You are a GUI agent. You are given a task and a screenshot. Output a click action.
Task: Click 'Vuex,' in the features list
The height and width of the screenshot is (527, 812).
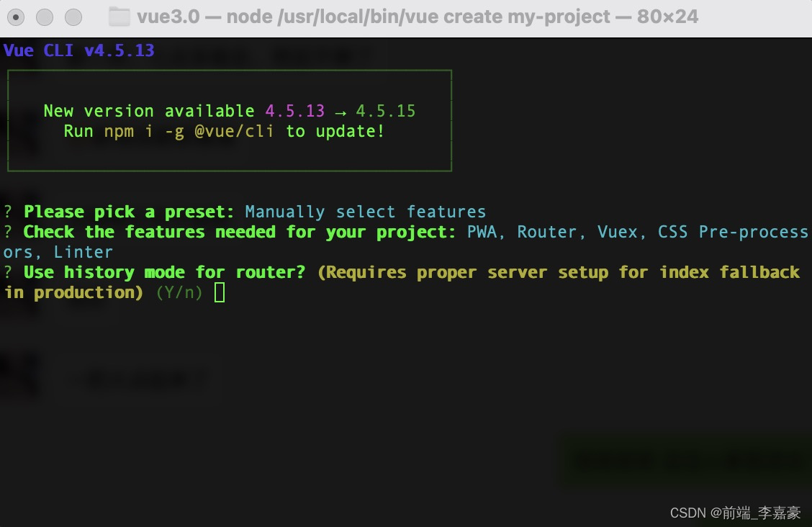pyautogui.click(x=621, y=232)
